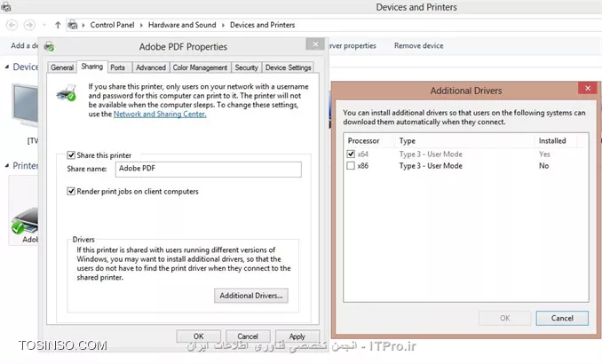Screen dimensions: 602x364
Task: Close the Adobe PDF Properties dialog
Action: [x=315, y=44]
